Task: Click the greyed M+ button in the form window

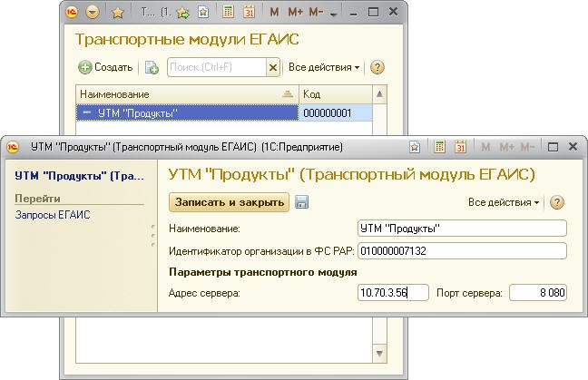Action: [506, 147]
